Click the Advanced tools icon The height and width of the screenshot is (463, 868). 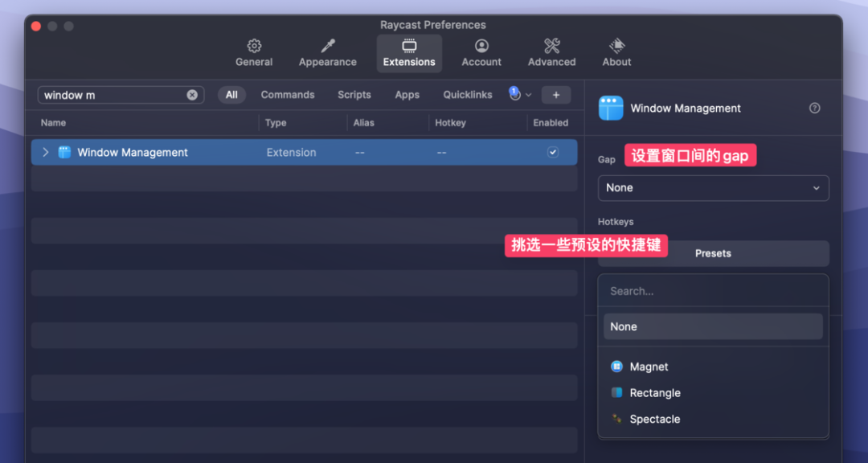(552, 45)
